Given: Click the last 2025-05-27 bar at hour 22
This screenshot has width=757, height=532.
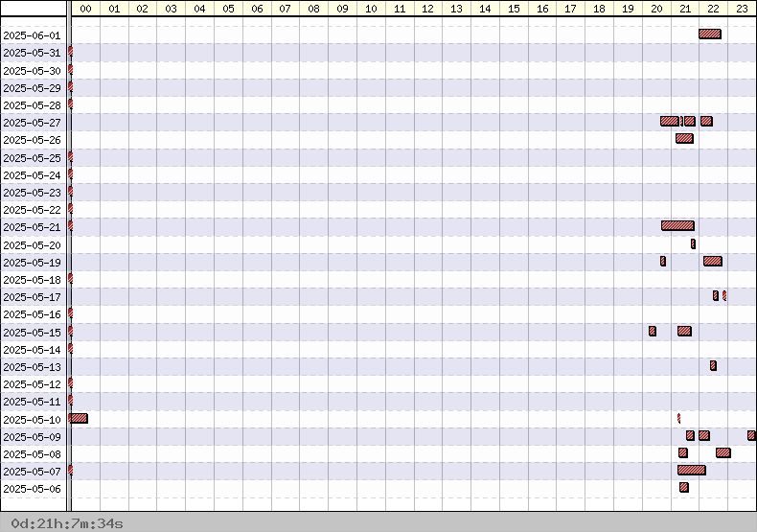Looking at the screenshot, I should coord(706,121).
